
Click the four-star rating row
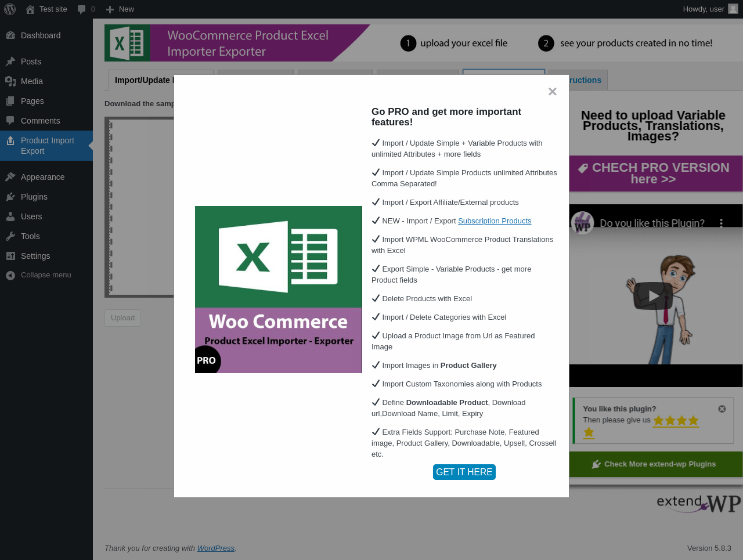[x=676, y=421]
